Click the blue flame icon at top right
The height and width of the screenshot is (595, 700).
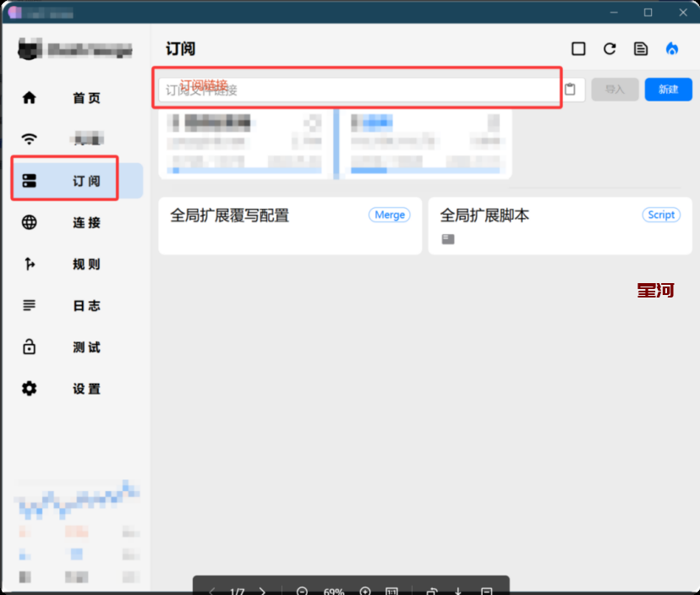(672, 49)
